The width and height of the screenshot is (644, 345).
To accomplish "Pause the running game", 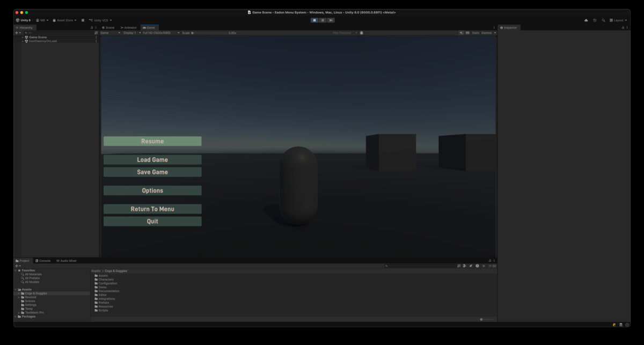I will pyautogui.click(x=323, y=20).
